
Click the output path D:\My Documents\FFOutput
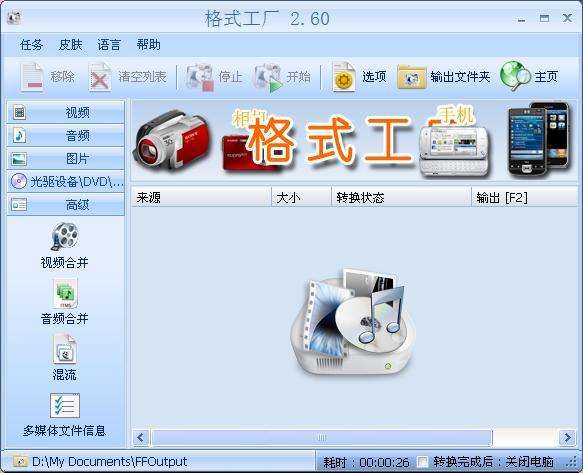point(109,462)
